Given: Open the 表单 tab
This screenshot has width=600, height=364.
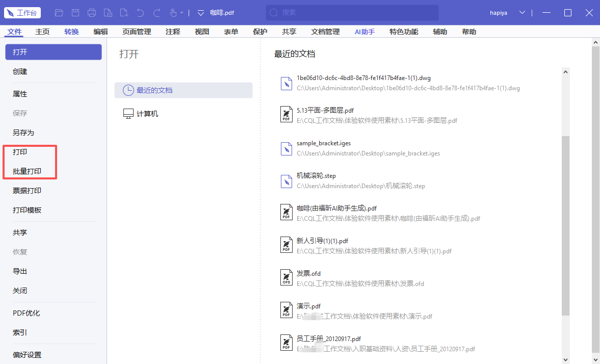Looking at the screenshot, I should pos(231,32).
